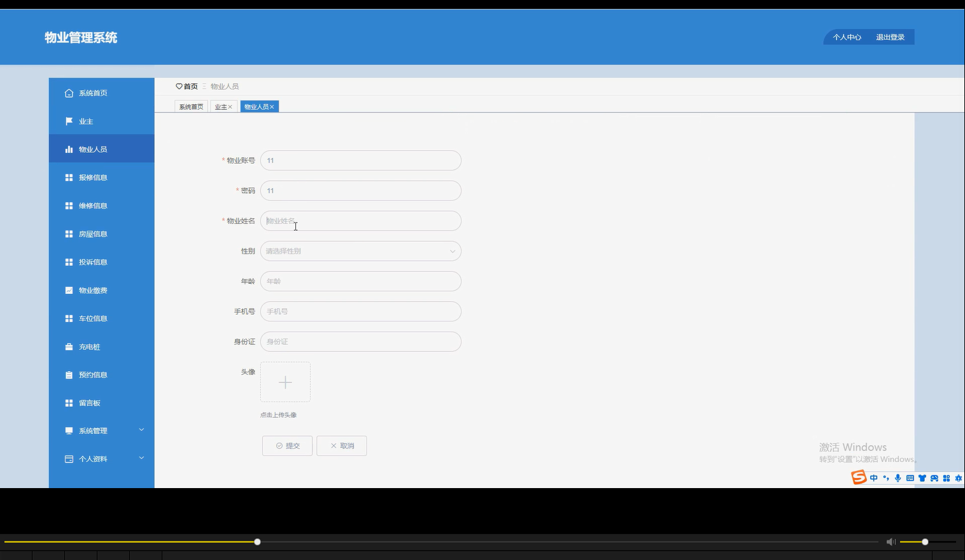Click the 年龄 age input field

click(x=360, y=281)
